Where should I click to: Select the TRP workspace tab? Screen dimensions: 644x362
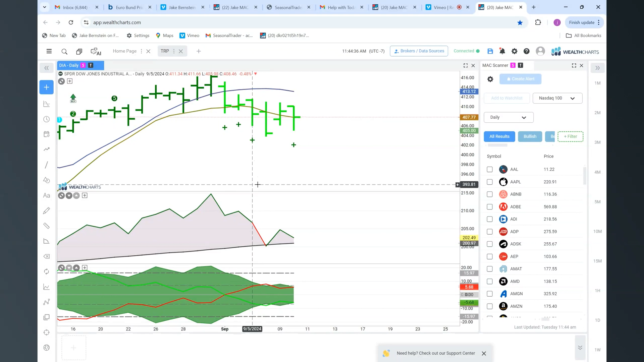(165, 51)
